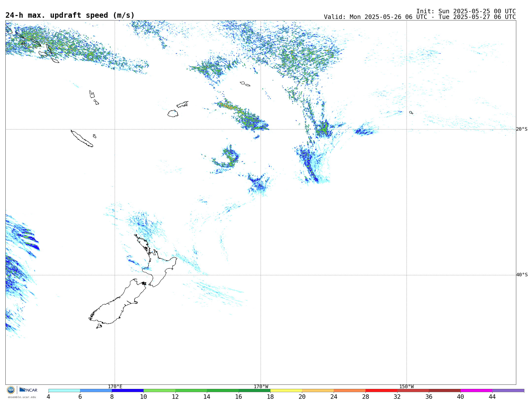532x400 pixels.
Task: Select the purple swatch above 44
Action: (x=508, y=391)
